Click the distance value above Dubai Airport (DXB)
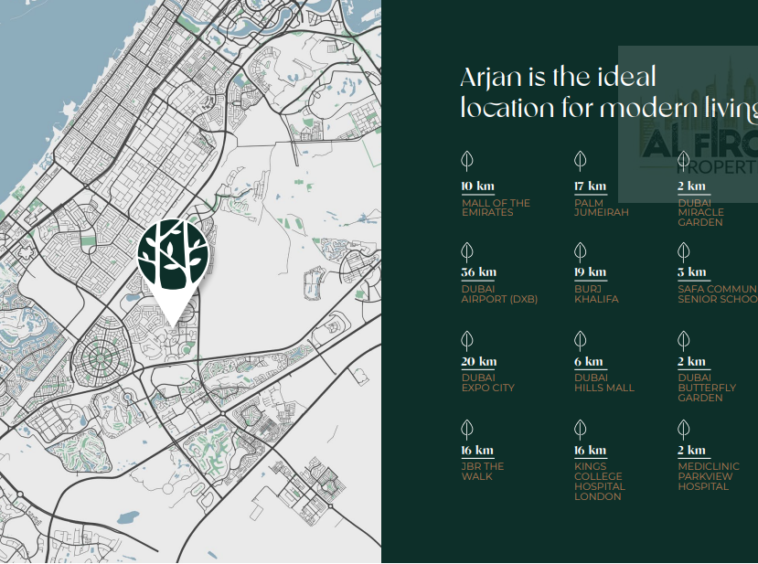This screenshot has width=758, height=564. 479,272
